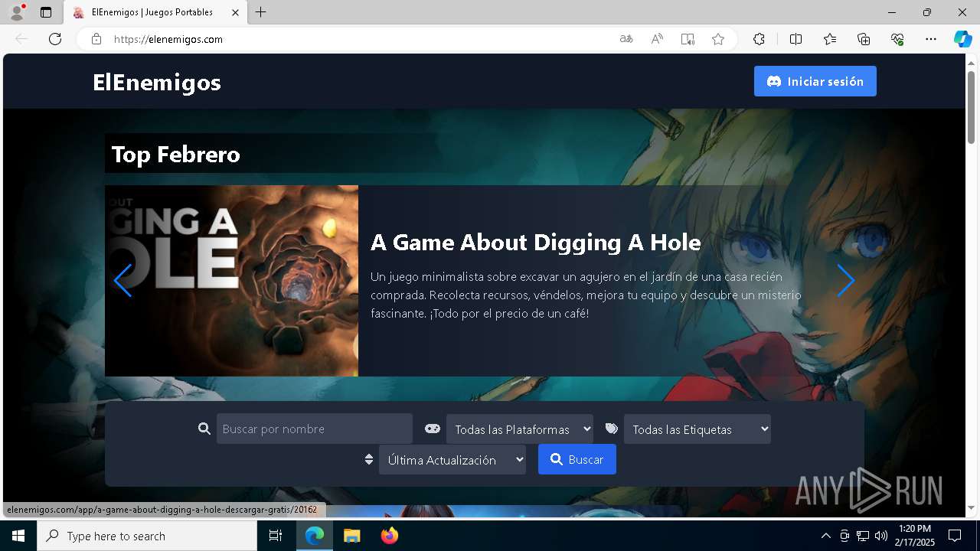Open the read aloud icon
Image resolution: width=980 pixels, height=551 pixels.
(657, 39)
